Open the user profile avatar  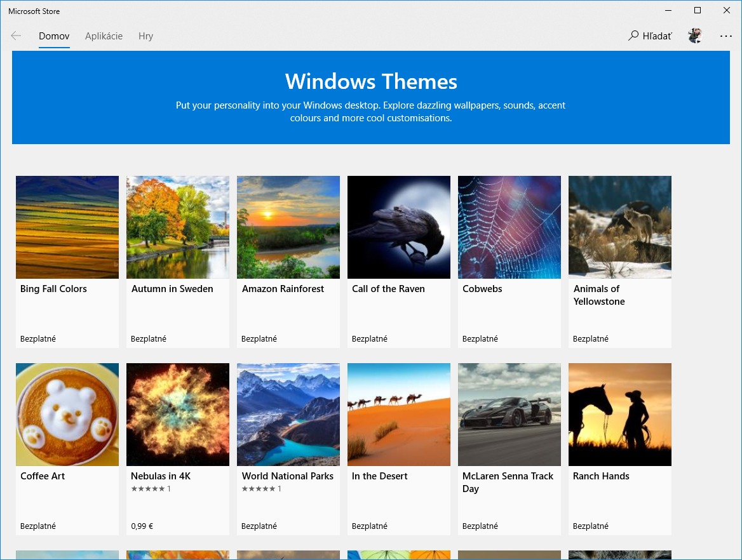click(695, 36)
